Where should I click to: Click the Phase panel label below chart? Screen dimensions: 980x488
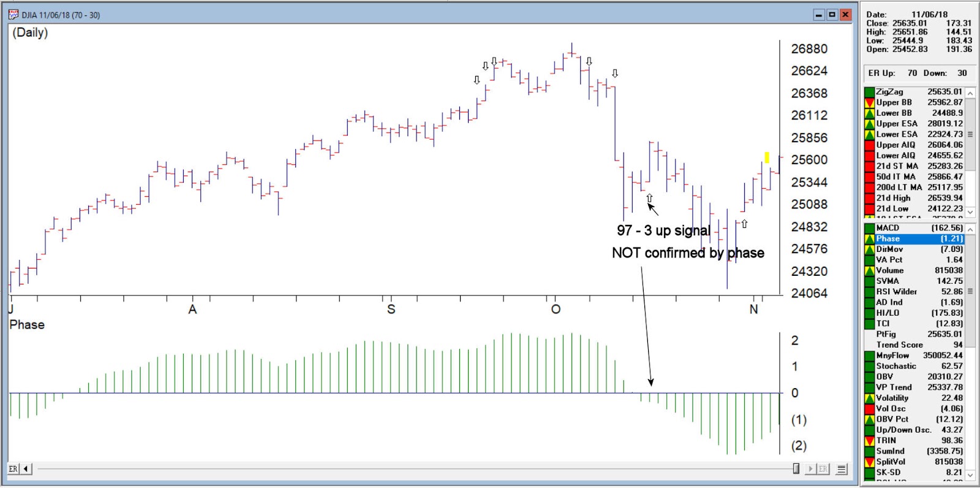point(27,325)
